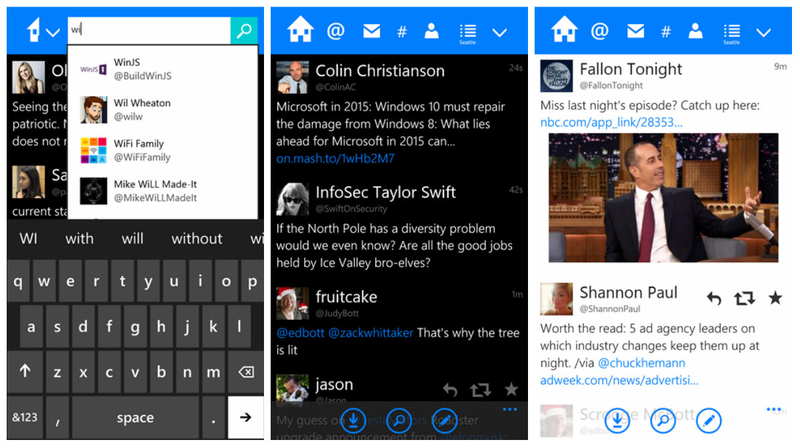Tap the search button in middle screen bottom bar
This screenshot has height=448, width=800.
click(399, 420)
